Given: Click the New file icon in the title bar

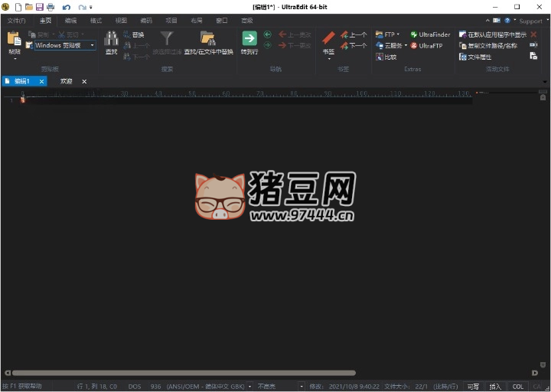Looking at the screenshot, I should coord(18,7).
